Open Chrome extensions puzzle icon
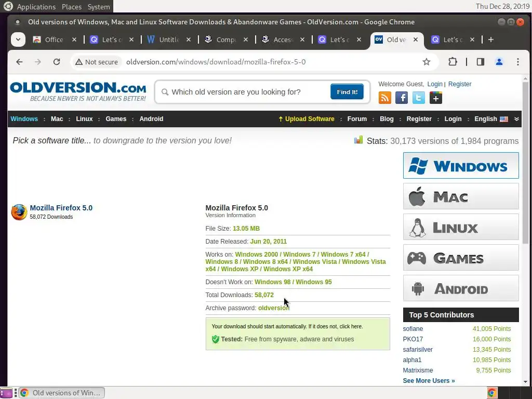 453,62
